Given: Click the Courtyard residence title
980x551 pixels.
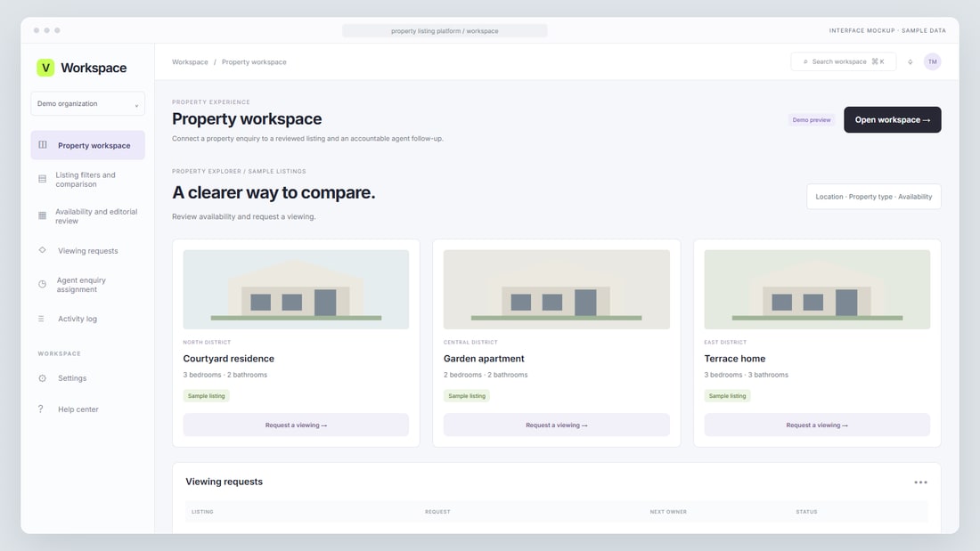Looking at the screenshot, I should 229,359.
